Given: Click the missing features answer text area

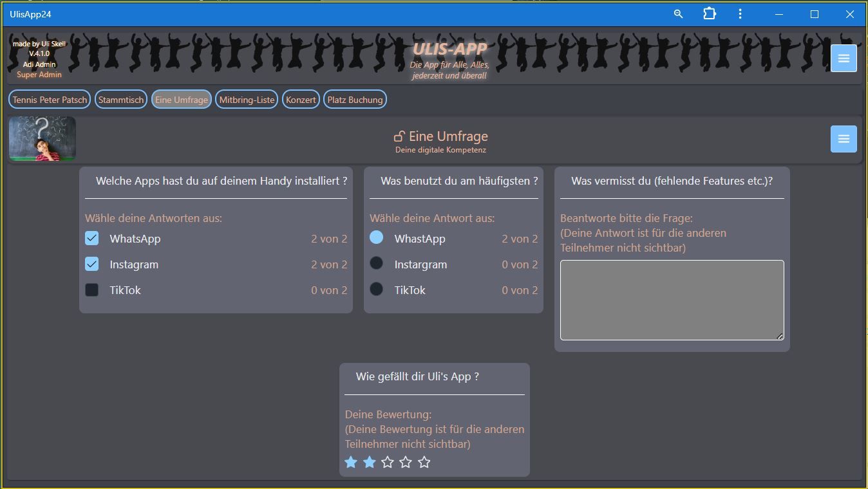Looking at the screenshot, I should point(672,300).
